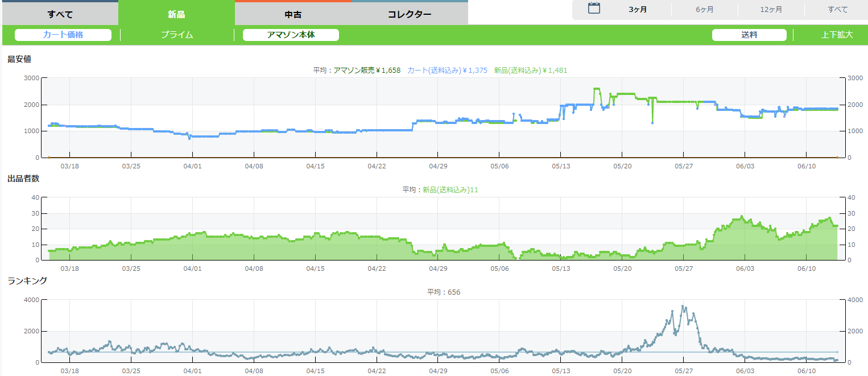The image size is (868, 376).
Task: Set the period to 12ヶ月
Action: pos(771,10)
